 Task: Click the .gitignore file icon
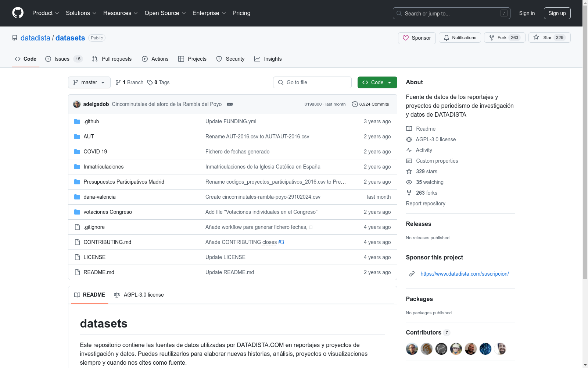77,227
